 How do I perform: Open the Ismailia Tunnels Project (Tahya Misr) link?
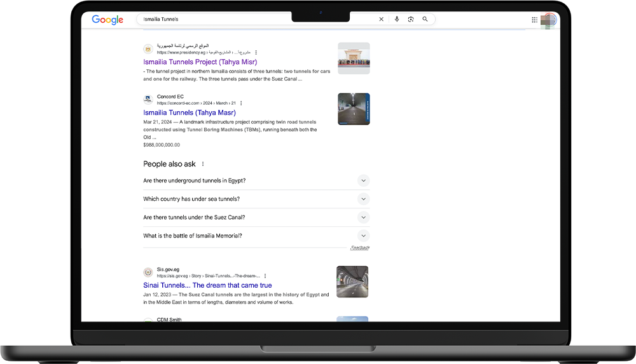click(200, 62)
